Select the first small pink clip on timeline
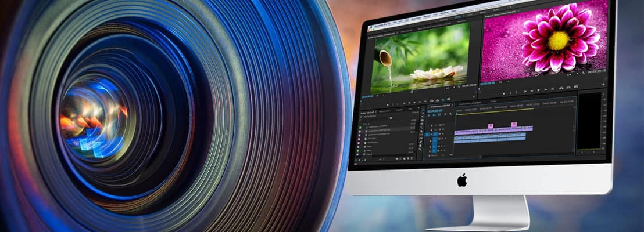Viewport: 644px width, 232px height. coord(491,126)
